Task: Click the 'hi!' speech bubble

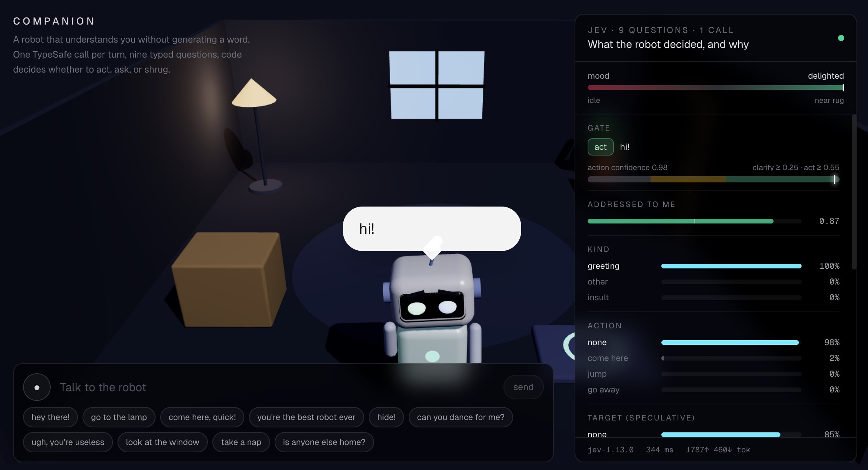Action: tap(432, 229)
